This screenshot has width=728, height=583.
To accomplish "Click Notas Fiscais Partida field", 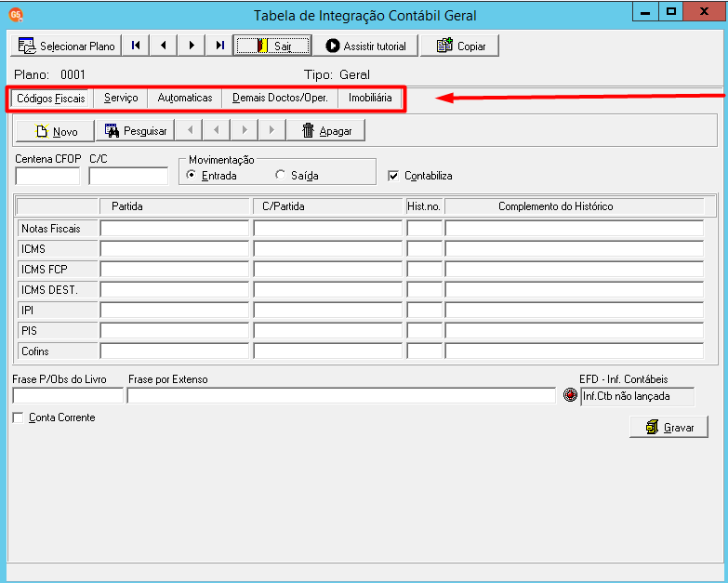I will [x=175, y=229].
